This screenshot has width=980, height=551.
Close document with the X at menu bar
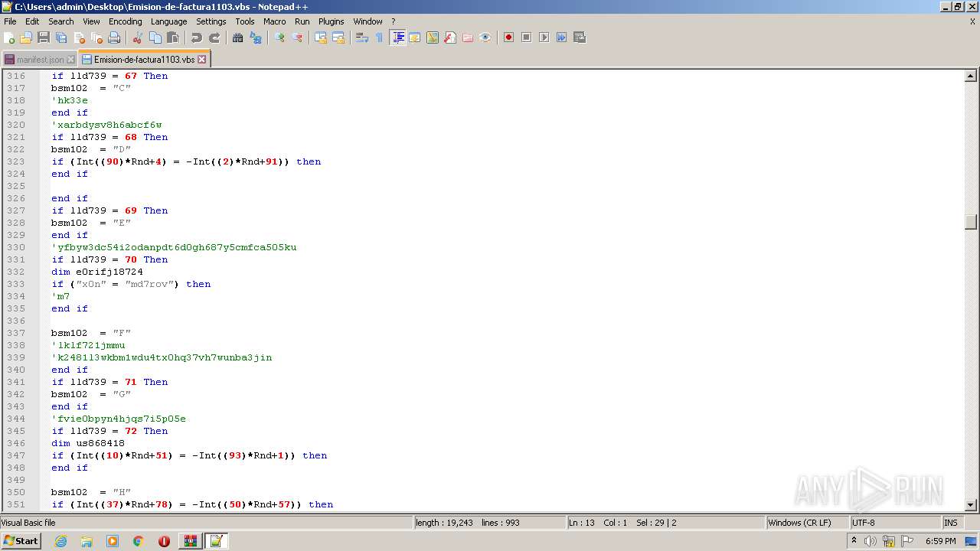tap(972, 21)
